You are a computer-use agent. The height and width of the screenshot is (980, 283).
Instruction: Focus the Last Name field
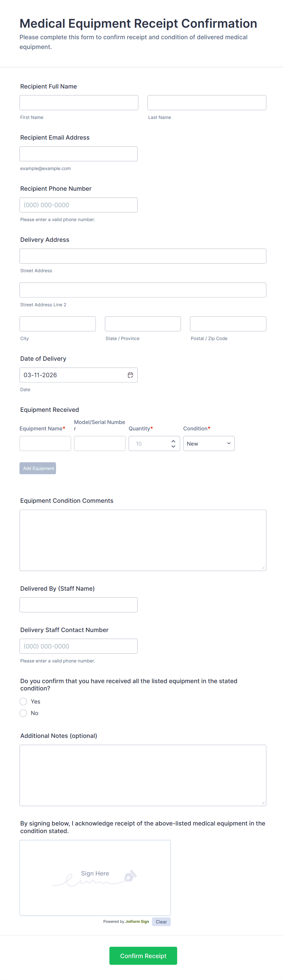[207, 103]
